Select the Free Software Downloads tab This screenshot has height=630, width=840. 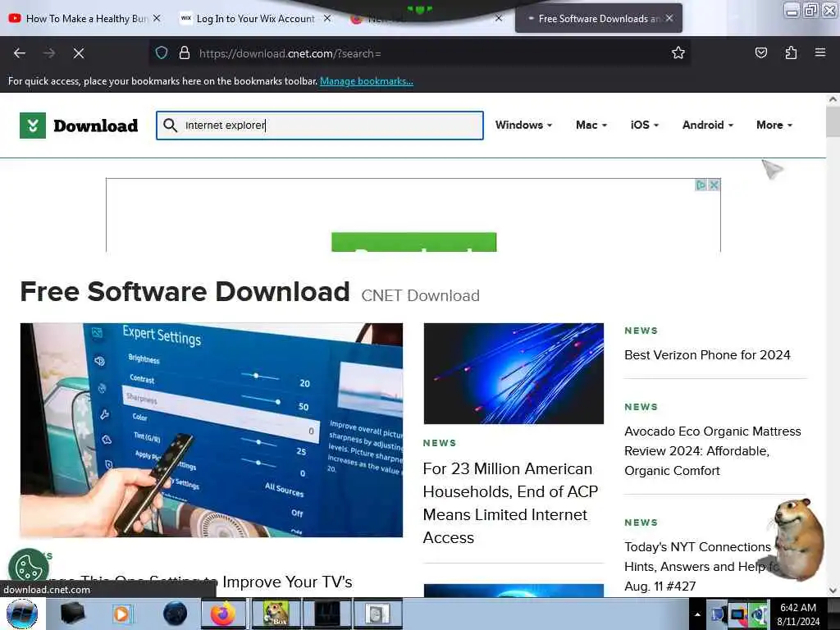598,18
